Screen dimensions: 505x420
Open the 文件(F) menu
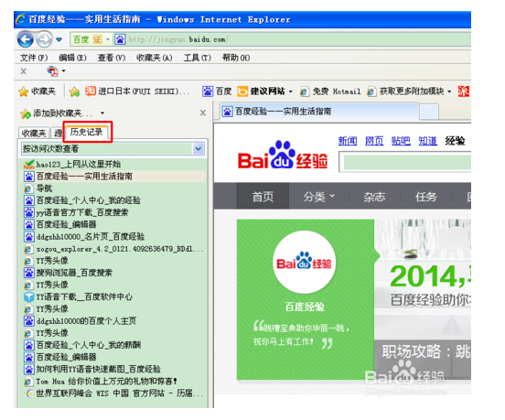pyautogui.click(x=34, y=58)
